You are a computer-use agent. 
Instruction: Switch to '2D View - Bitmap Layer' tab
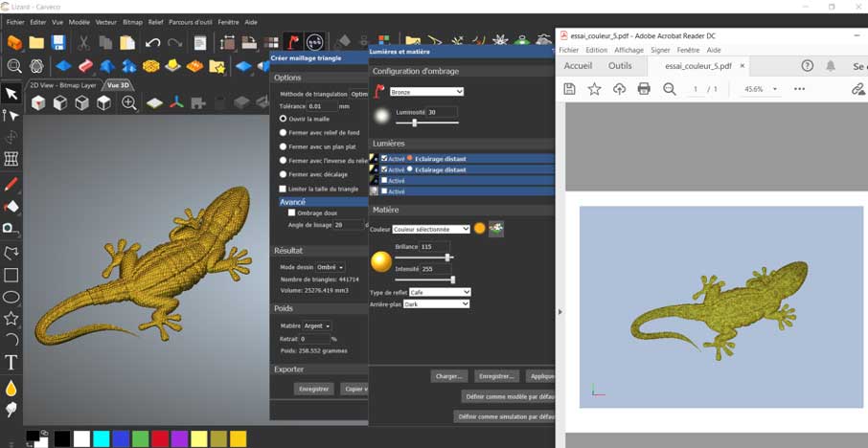pos(63,85)
